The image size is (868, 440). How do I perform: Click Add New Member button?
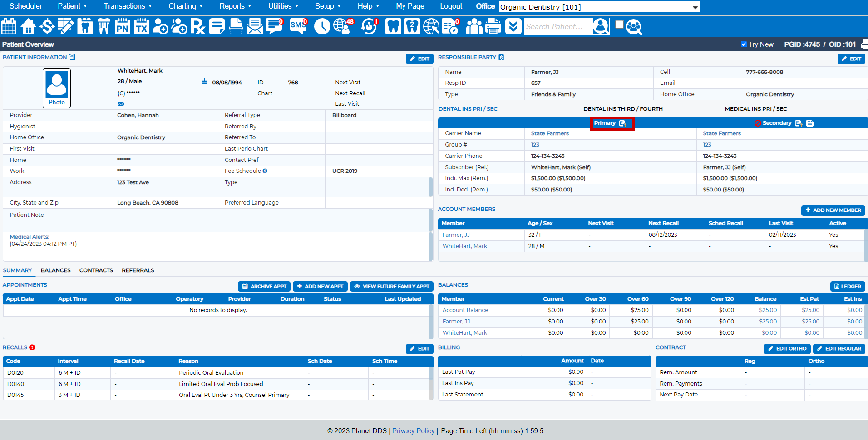pyautogui.click(x=833, y=210)
